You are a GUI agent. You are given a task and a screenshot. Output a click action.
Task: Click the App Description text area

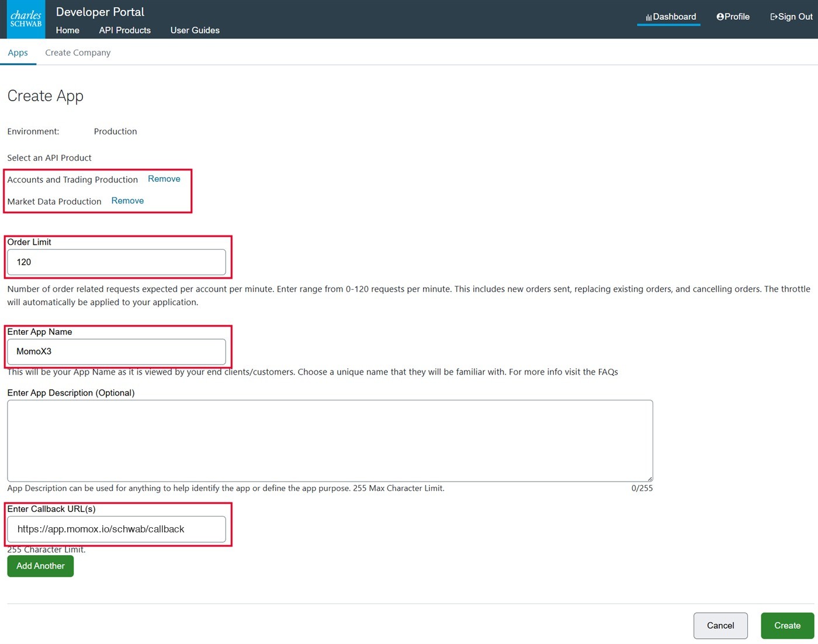(330, 441)
